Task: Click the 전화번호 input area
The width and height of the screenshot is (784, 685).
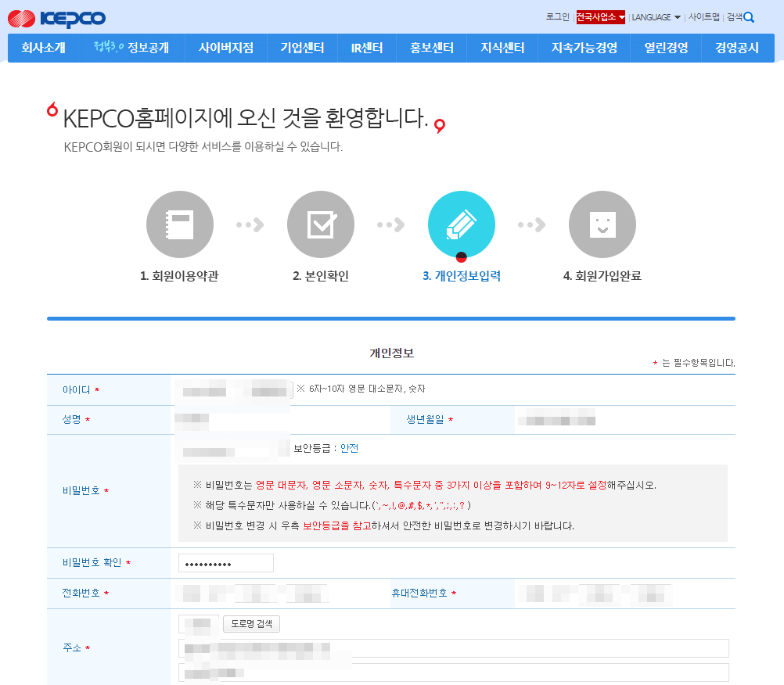Action: tap(252, 594)
